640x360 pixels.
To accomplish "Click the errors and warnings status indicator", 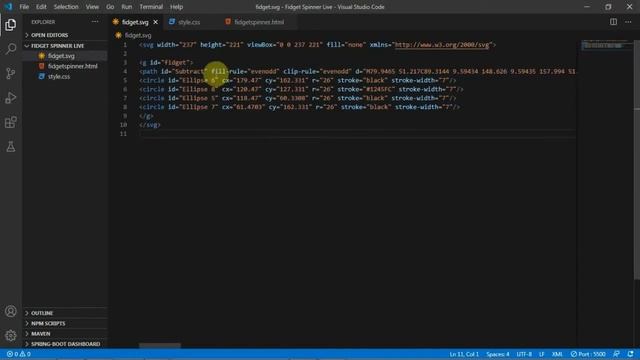I will (19, 354).
